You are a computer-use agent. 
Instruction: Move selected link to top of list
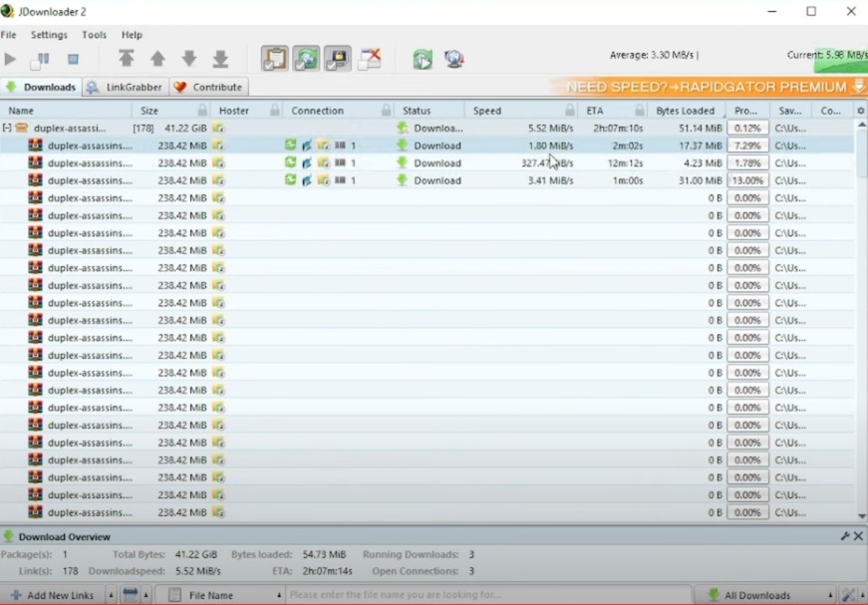pyautogui.click(x=127, y=59)
